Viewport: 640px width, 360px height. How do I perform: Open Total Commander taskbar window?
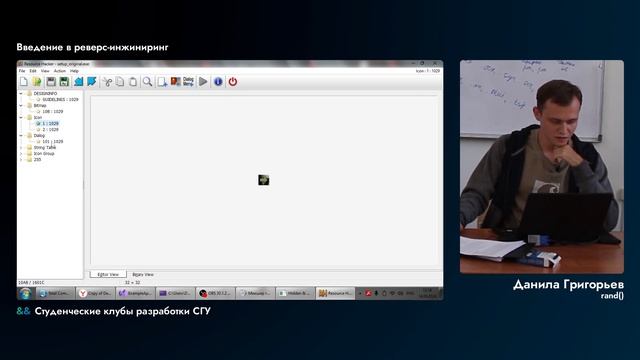pos(55,293)
